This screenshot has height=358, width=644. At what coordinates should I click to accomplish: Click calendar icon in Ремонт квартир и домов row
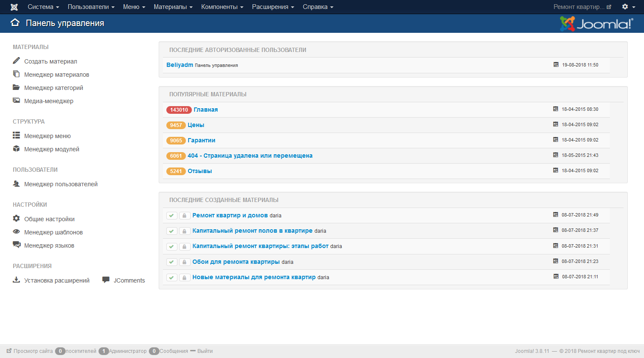click(x=555, y=215)
